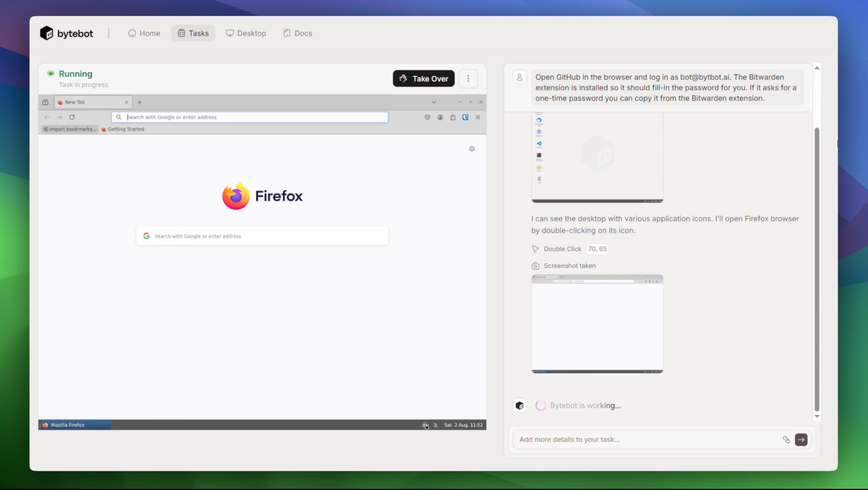Image resolution: width=868 pixels, height=490 pixels.
Task: Open the desktop screenshot thumbnail in chat
Action: click(597, 158)
